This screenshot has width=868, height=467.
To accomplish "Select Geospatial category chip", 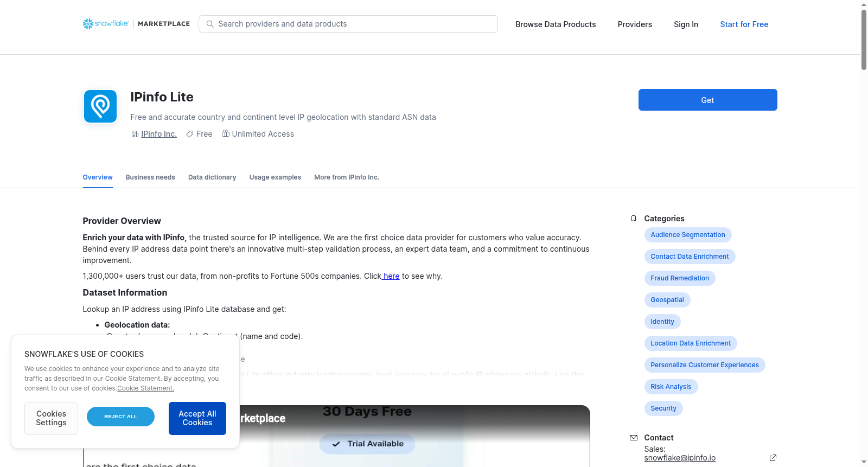I will (667, 300).
